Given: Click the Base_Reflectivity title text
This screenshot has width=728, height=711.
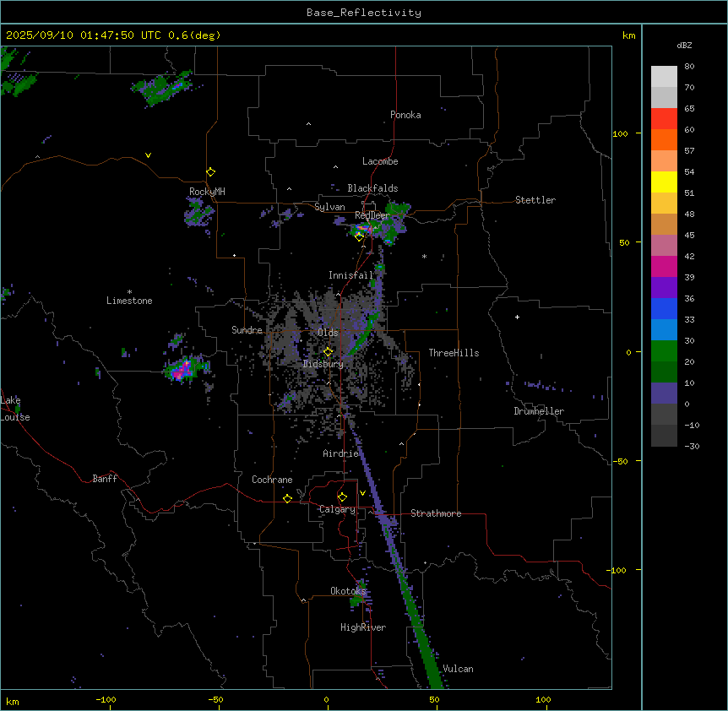Looking at the screenshot, I should point(364,13).
